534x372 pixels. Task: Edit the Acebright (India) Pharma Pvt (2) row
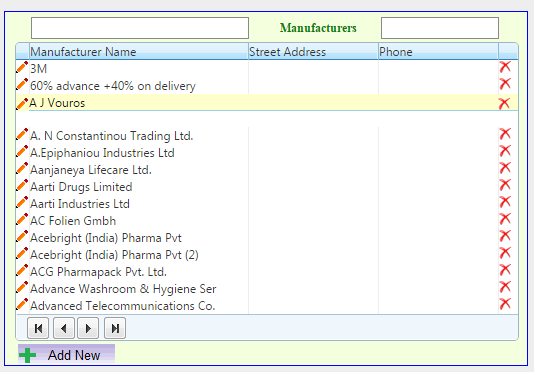tap(22, 253)
